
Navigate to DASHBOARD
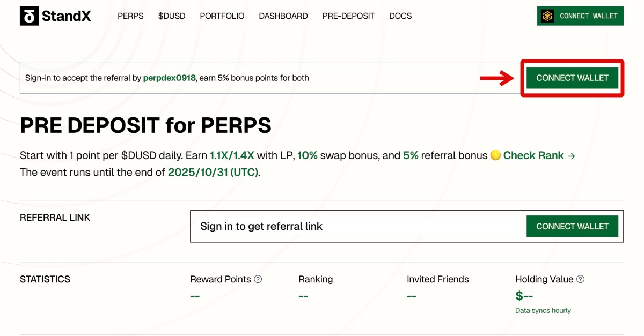283,16
